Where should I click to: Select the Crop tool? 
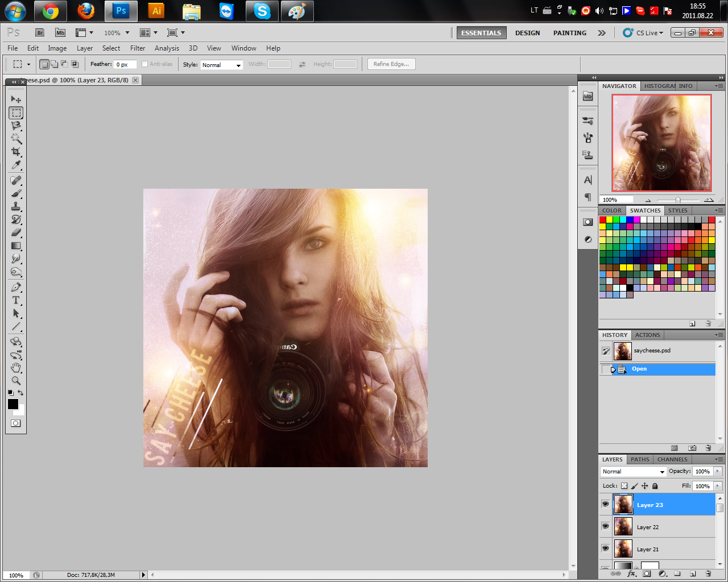16,152
